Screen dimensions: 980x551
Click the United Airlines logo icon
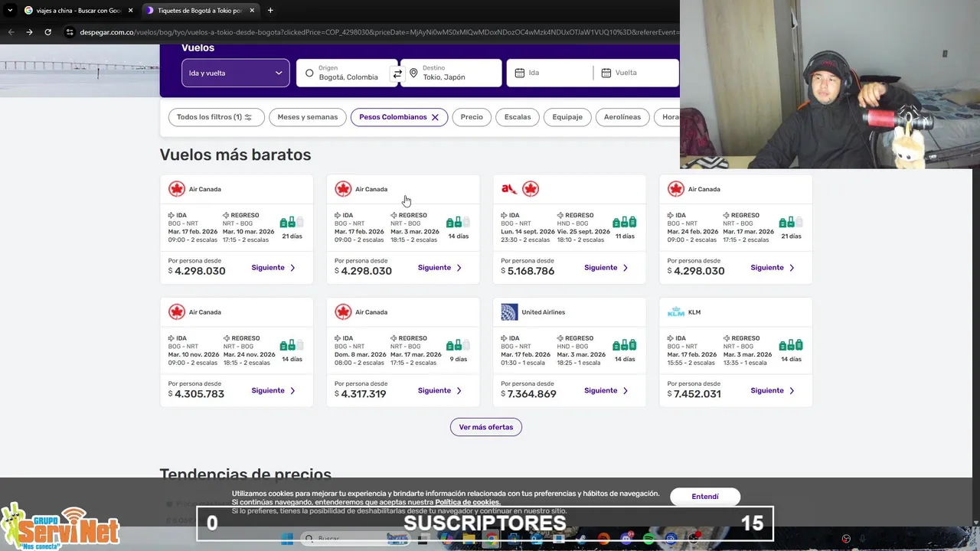[x=509, y=312]
